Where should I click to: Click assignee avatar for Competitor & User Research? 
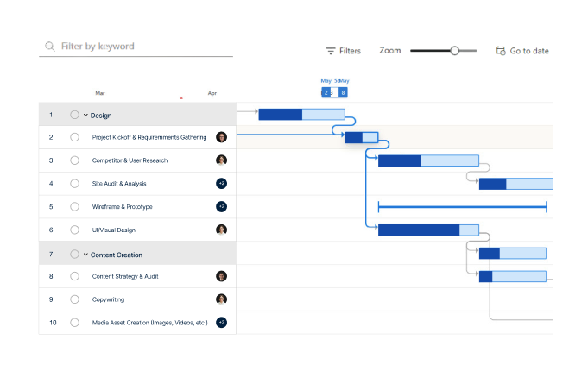[221, 160]
